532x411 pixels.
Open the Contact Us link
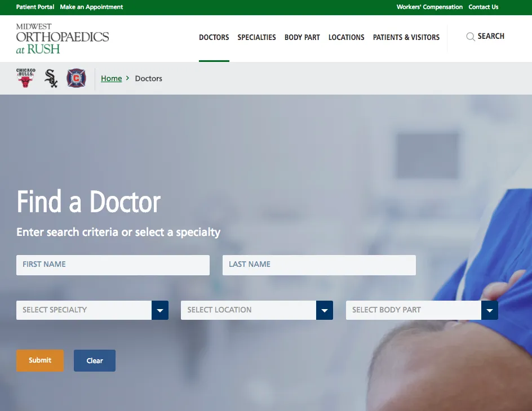[x=483, y=7]
